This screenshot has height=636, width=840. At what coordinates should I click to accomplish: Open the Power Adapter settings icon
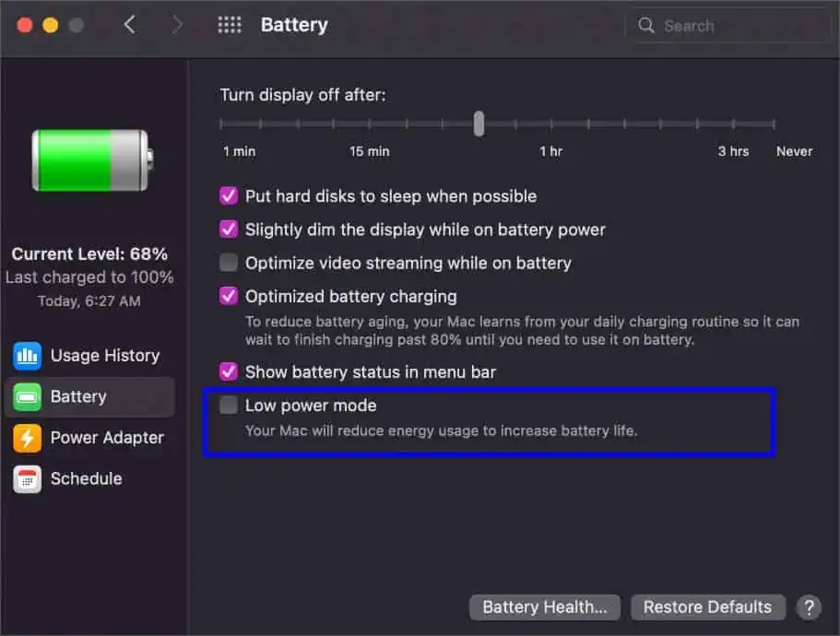(27, 438)
